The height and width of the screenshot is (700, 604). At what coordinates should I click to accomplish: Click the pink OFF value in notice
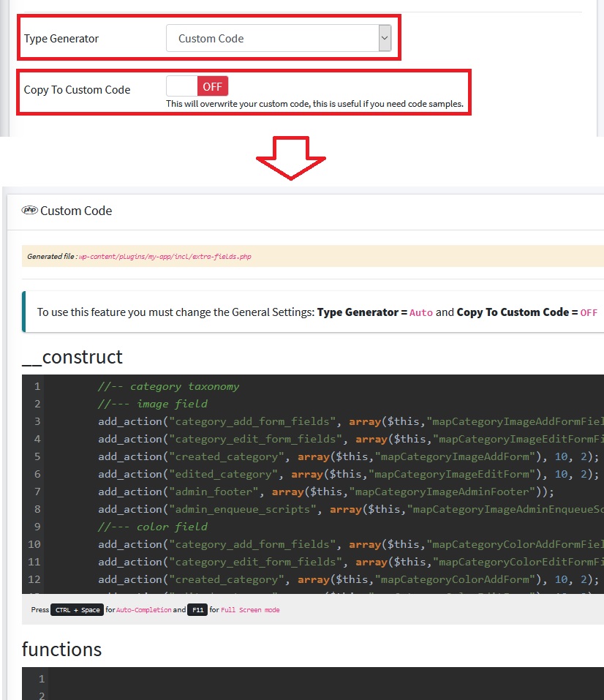(x=589, y=312)
